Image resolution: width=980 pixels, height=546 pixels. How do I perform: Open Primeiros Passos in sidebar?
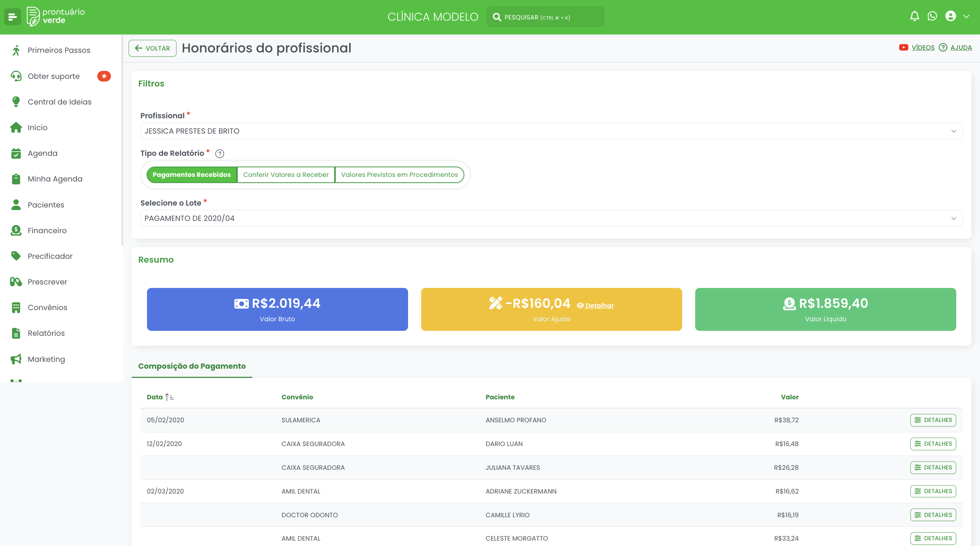click(59, 50)
